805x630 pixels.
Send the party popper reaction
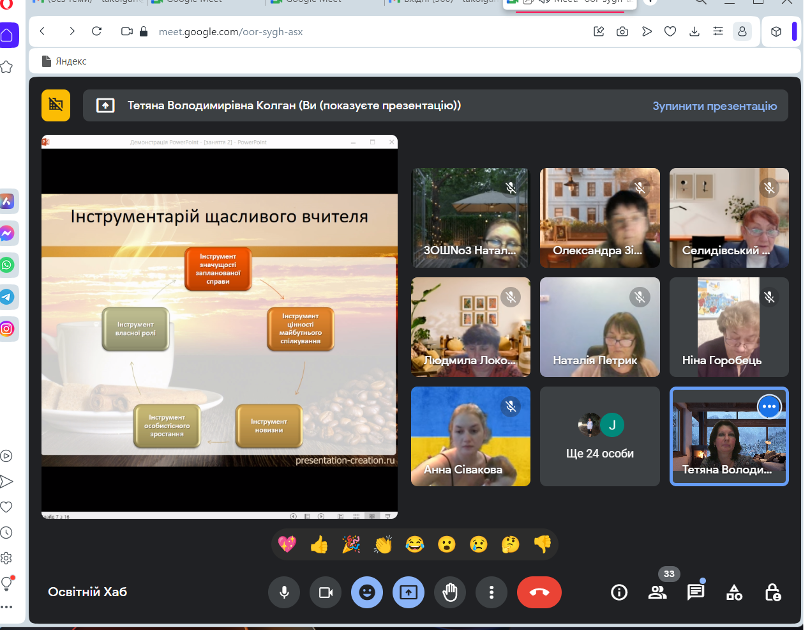(x=351, y=544)
